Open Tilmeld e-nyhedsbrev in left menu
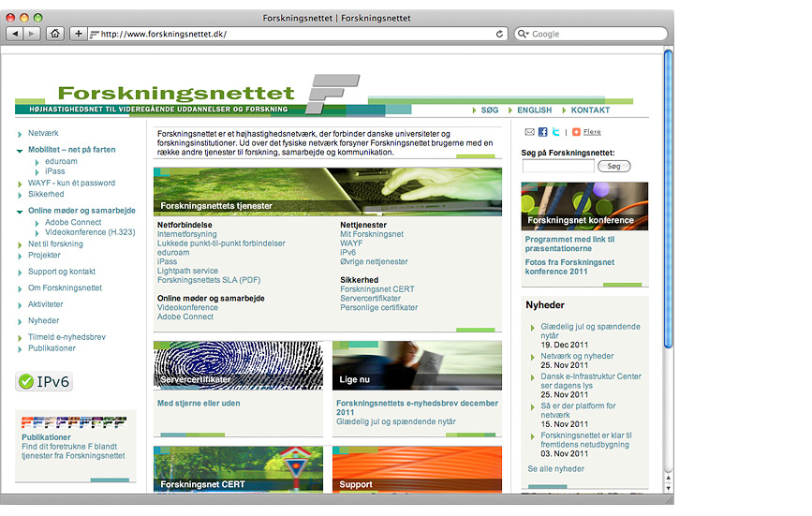812x516 pixels. click(x=66, y=337)
